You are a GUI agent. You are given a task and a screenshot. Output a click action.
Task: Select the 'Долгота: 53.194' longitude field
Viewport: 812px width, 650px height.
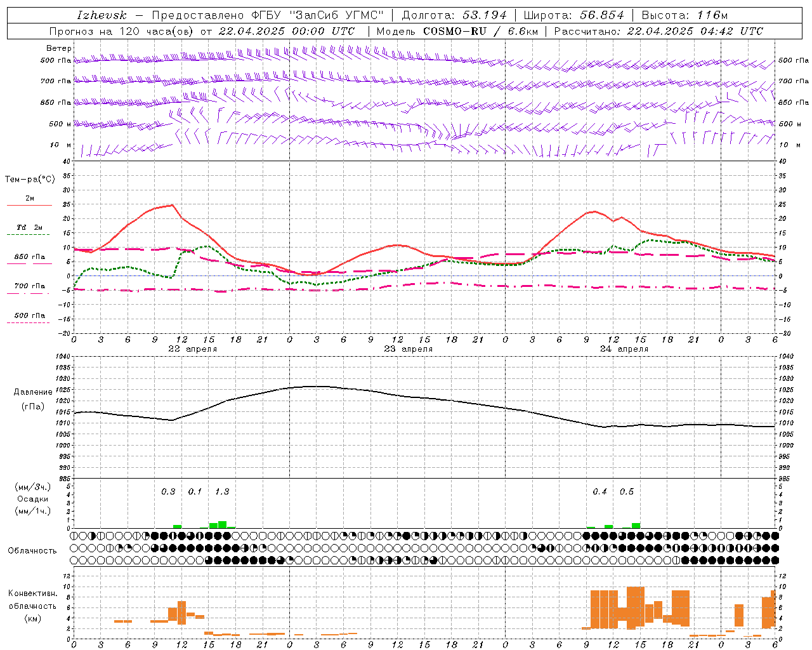coord(454,15)
